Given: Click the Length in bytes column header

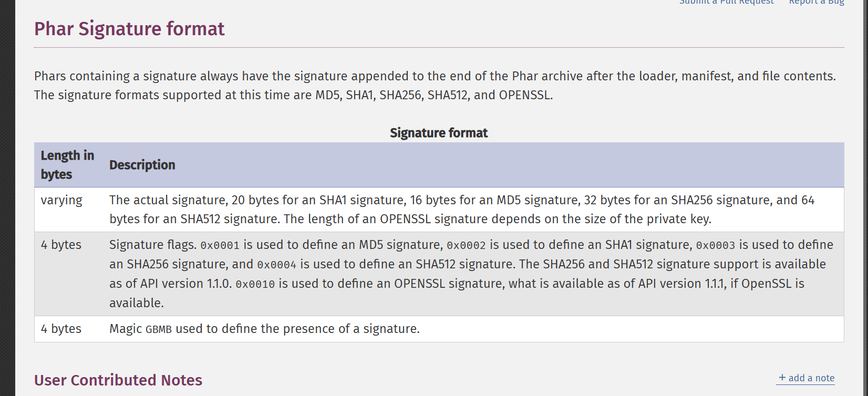Looking at the screenshot, I should coord(68,165).
